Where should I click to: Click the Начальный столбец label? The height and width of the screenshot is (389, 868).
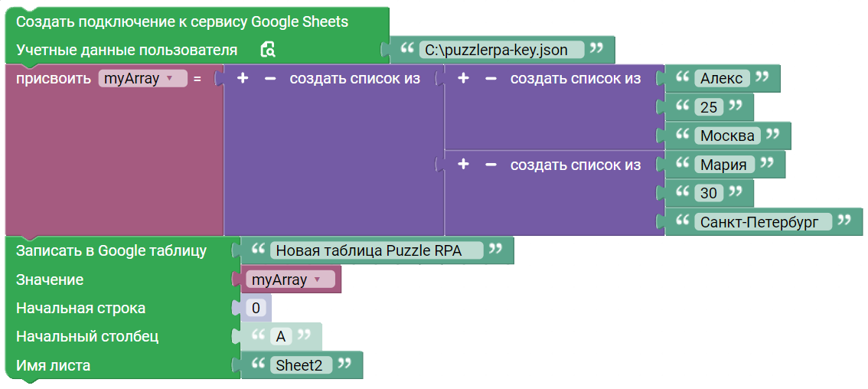point(87,336)
